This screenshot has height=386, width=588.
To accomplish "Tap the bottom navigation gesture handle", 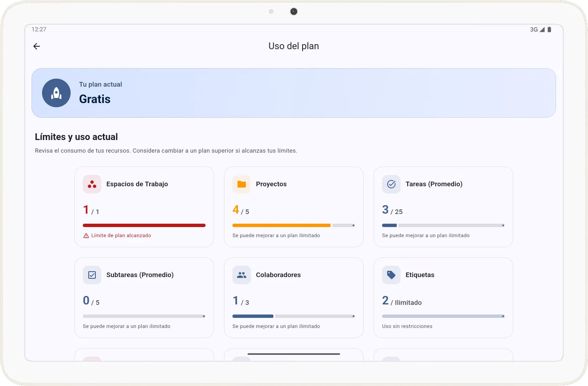I will click(294, 354).
